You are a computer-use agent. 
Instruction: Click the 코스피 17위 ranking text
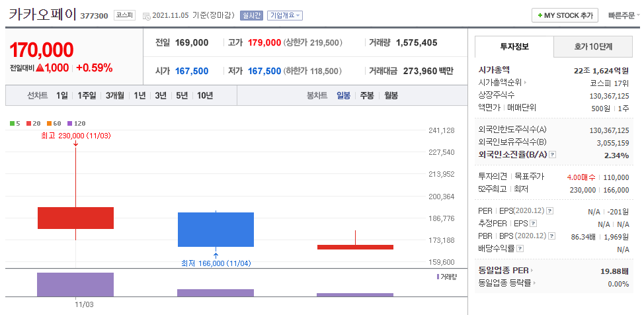click(x=610, y=83)
